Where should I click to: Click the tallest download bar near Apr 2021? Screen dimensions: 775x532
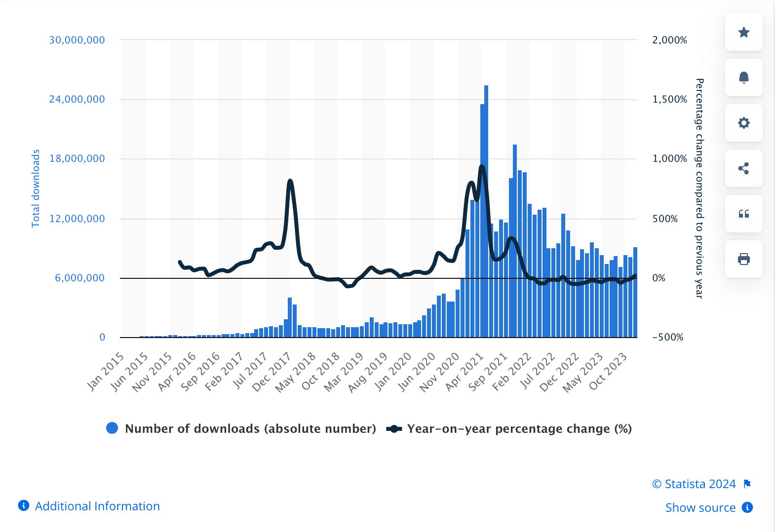[x=486, y=211]
